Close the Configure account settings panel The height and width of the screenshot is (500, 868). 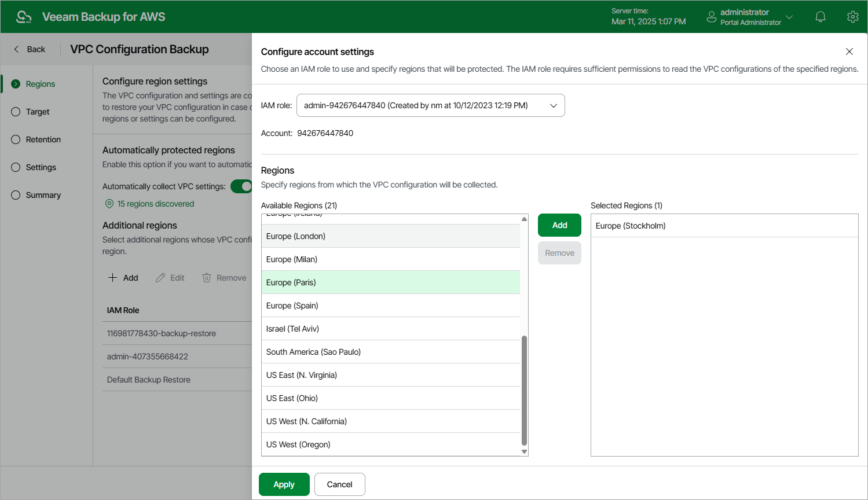849,52
